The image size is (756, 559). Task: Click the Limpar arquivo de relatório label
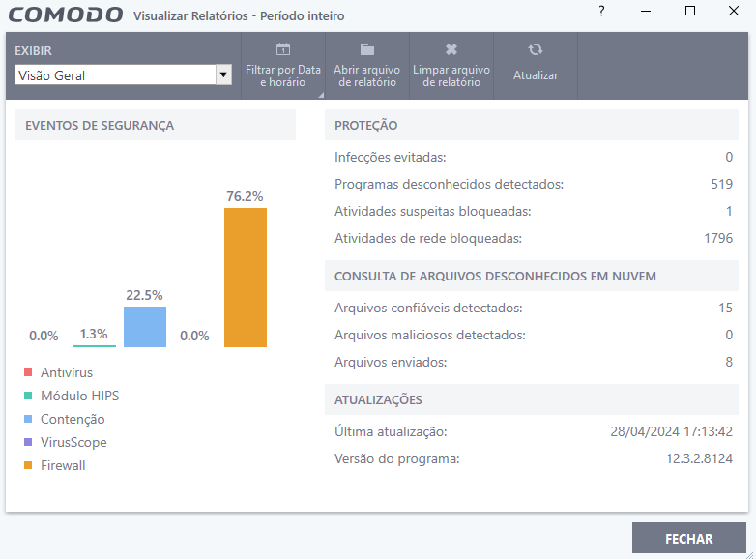pos(451,76)
